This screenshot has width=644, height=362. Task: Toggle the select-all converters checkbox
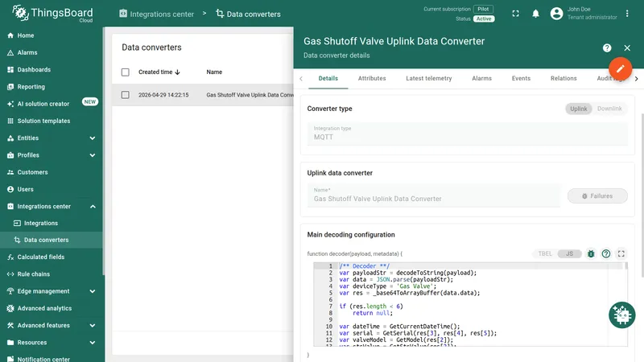126,72
